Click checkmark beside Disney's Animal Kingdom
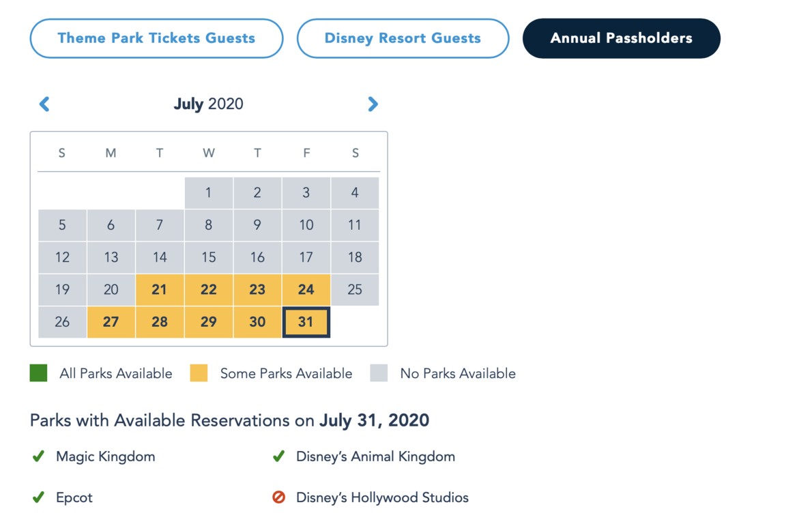This screenshot has width=812, height=524. click(x=278, y=456)
